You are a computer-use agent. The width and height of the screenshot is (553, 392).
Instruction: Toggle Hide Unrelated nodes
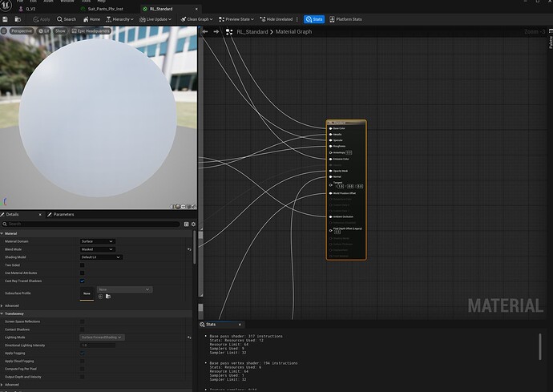(276, 19)
